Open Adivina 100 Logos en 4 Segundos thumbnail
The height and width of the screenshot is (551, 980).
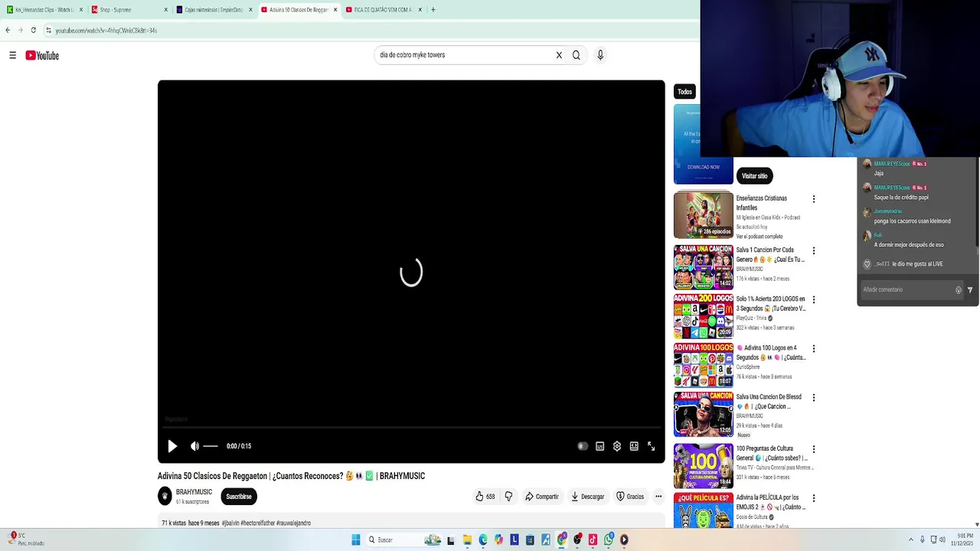point(703,365)
